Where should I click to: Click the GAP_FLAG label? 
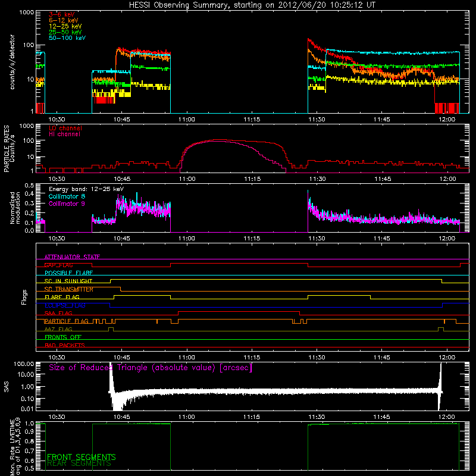[58, 265]
